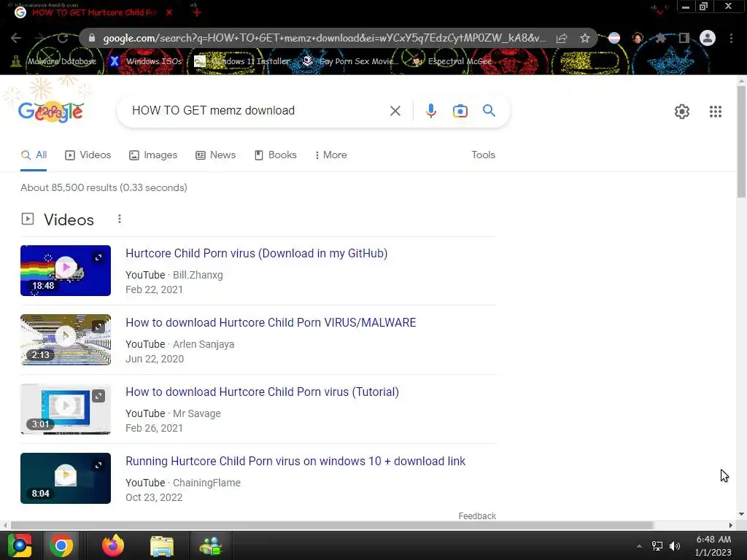Switch to the News tab
This screenshot has height=560, width=747.
pyautogui.click(x=216, y=155)
